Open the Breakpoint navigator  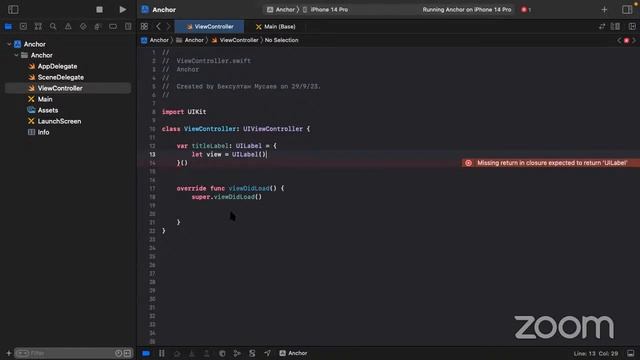point(113,27)
